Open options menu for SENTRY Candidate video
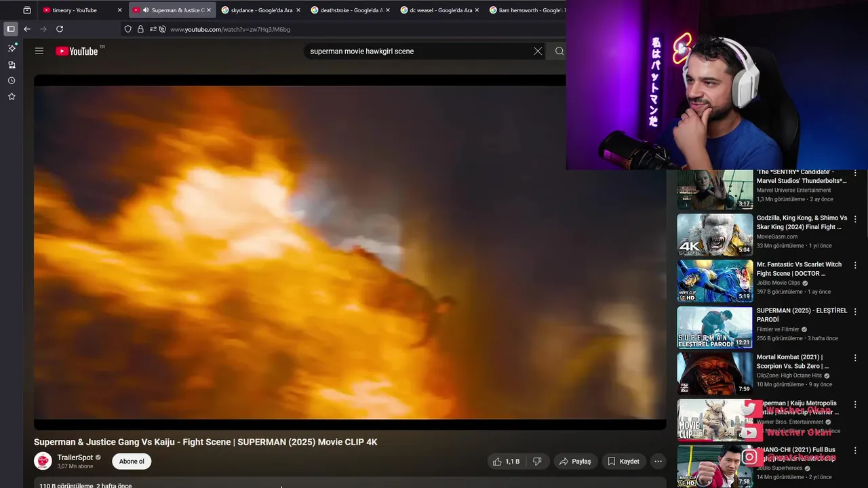Screen dimensions: 868x488 point(855,174)
